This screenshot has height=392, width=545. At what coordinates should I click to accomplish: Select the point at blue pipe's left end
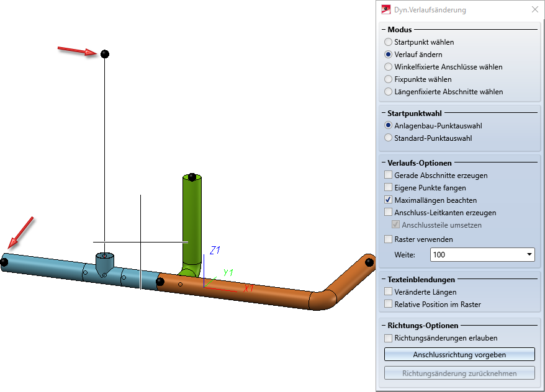coord(4,262)
